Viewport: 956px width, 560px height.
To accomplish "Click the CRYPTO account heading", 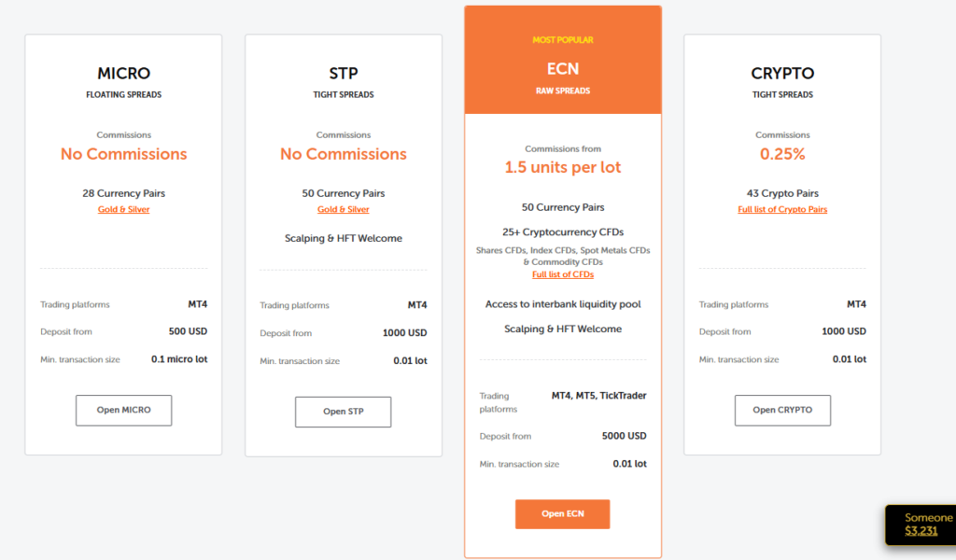I will (782, 74).
